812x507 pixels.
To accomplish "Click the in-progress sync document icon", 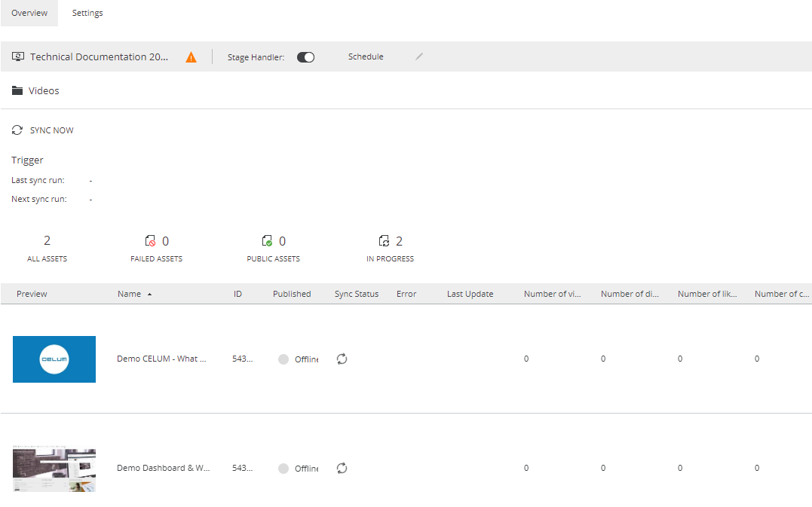I will coord(385,240).
